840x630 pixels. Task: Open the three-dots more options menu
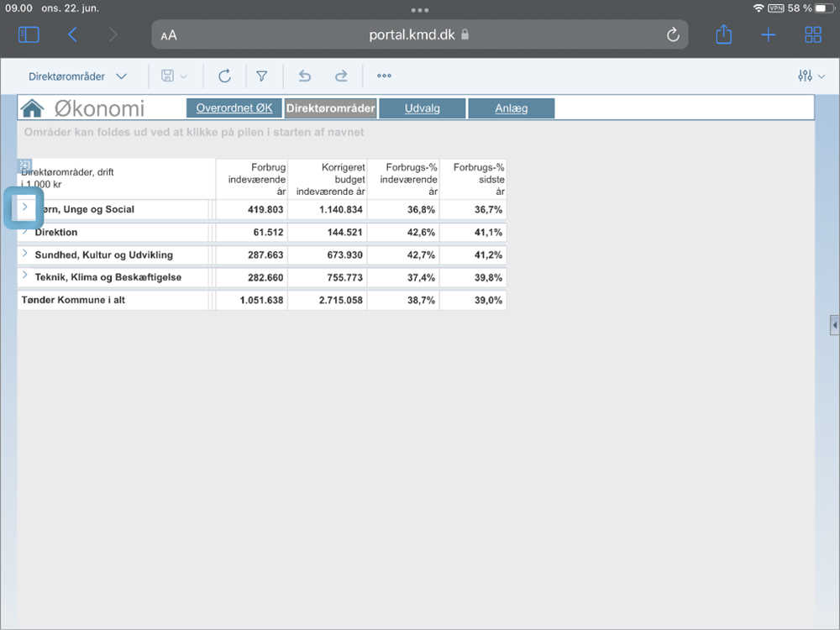tap(384, 76)
